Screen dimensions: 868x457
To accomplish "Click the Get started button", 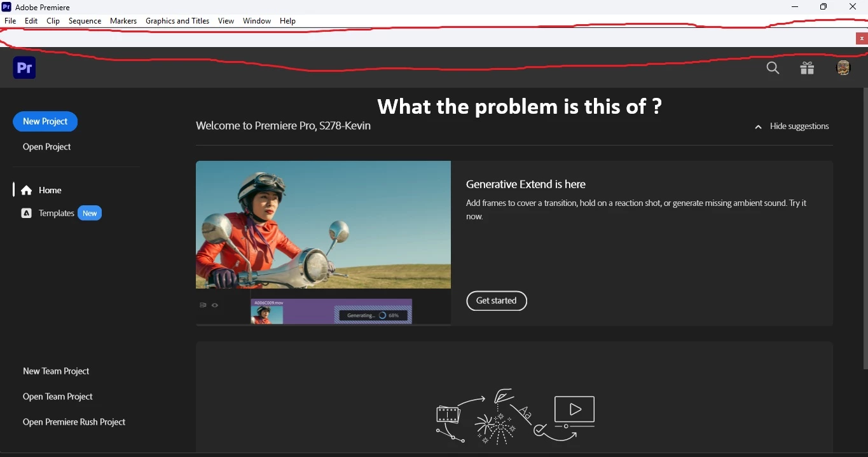I will (497, 301).
